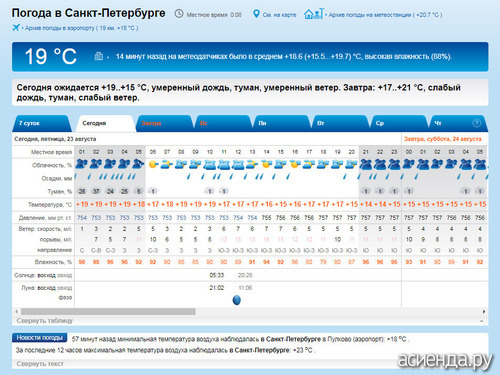Click the 79 humidity value at hour 18
This screenshot has height=375, width=500.
point(323,262)
